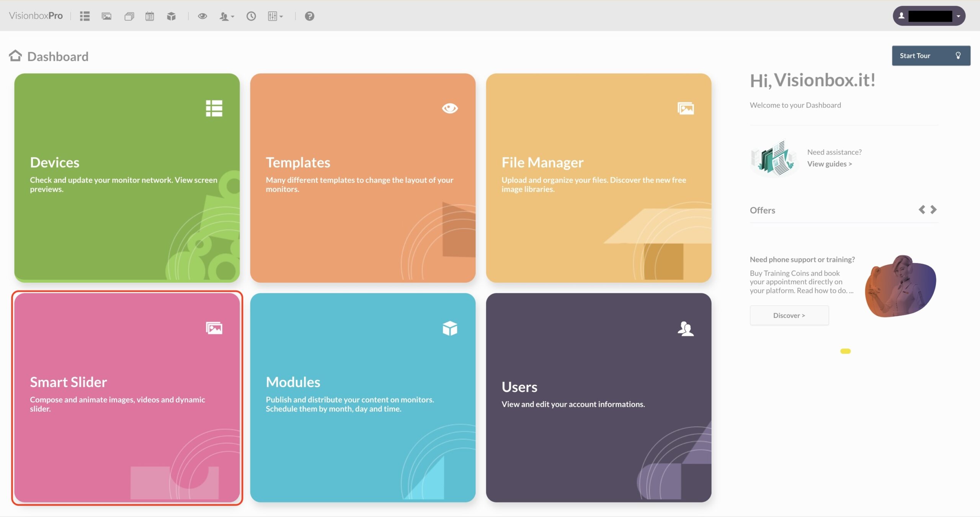The width and height of the screenshot is (980, 517).
Task: Open the File Manager card
Action: [599, 178]
